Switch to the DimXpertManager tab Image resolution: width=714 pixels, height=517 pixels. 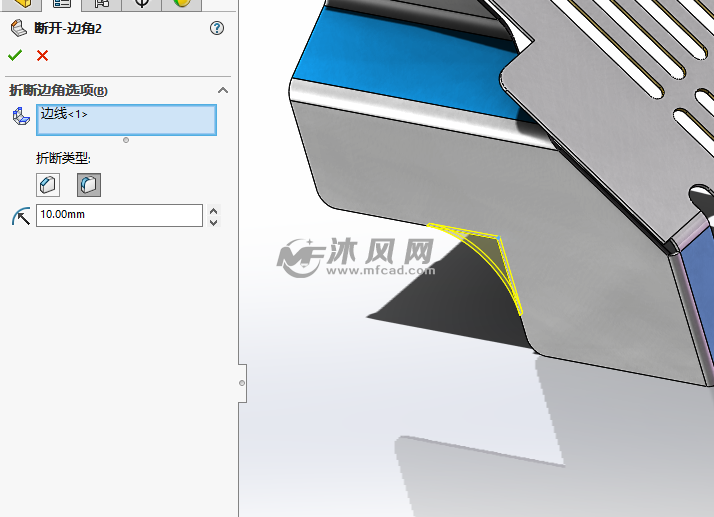[142, 4]
